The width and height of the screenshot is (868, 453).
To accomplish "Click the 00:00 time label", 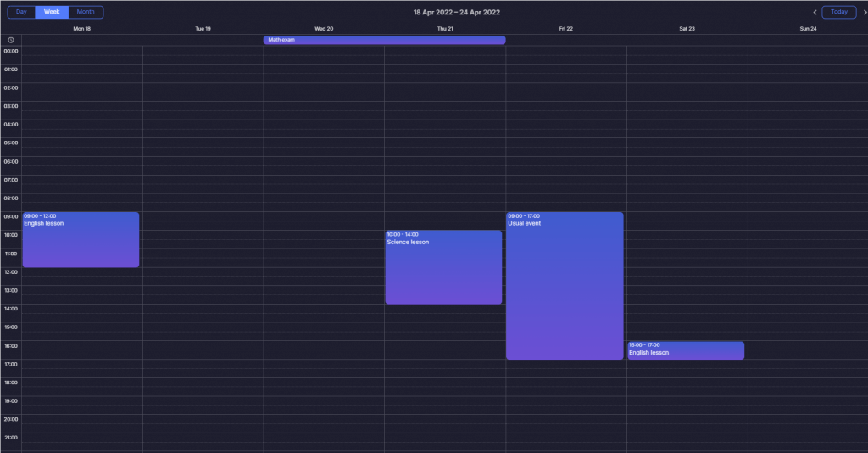I will [x=11, y=51].
